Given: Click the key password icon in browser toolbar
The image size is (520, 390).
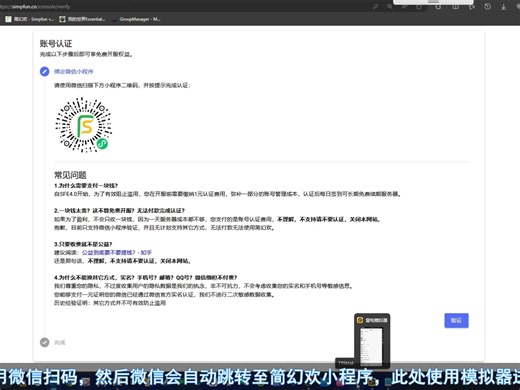Looking at the screenshot, I should point(375,6).
